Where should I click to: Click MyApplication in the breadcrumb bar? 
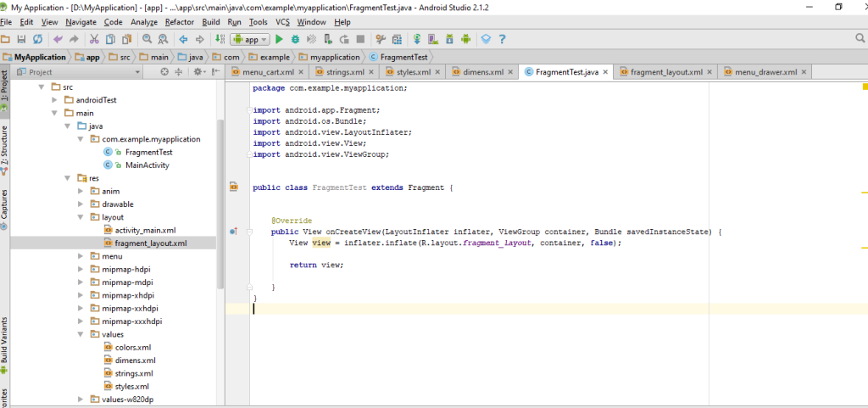(x=34, y=57)
